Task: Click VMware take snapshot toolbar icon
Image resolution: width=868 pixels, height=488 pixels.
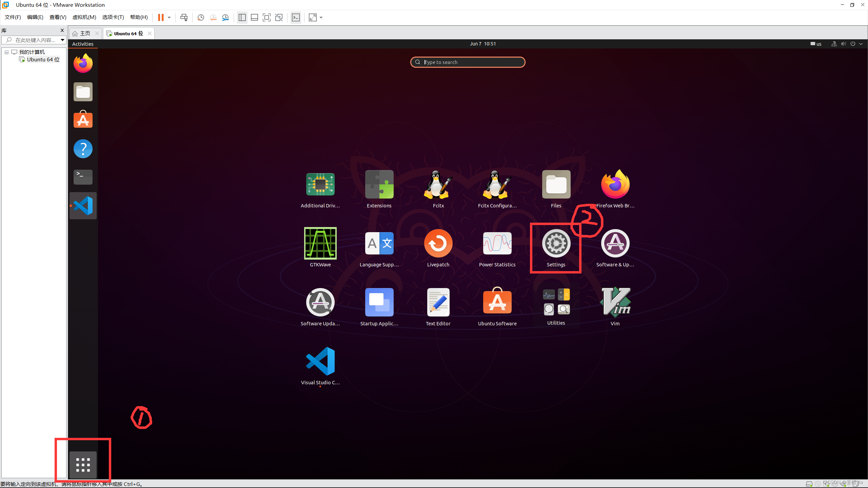Action: click(x=201, y=18)
